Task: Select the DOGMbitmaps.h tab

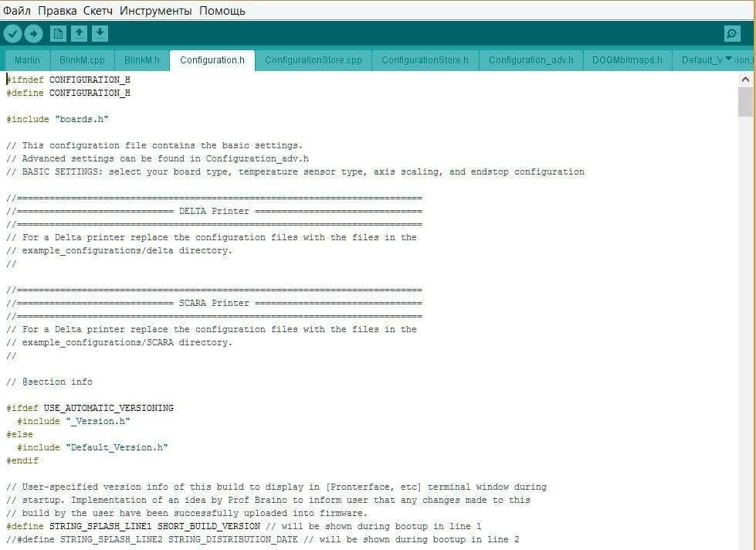Action: [x=627, y=60]
